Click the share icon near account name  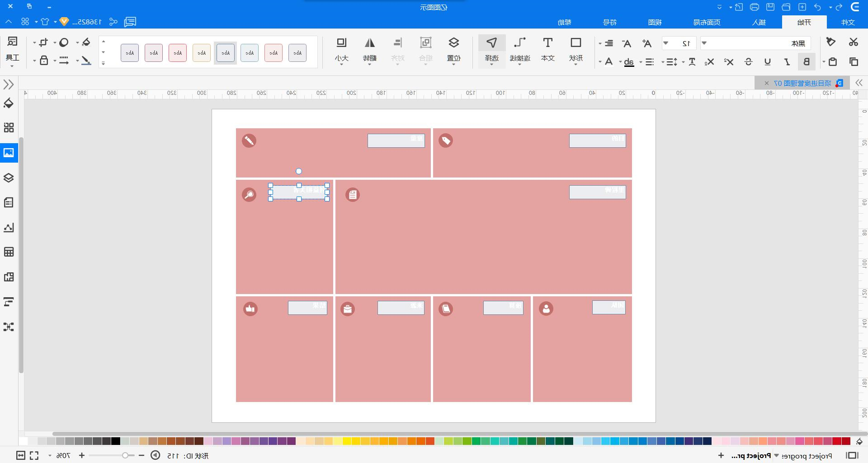(x=113, y=22)
